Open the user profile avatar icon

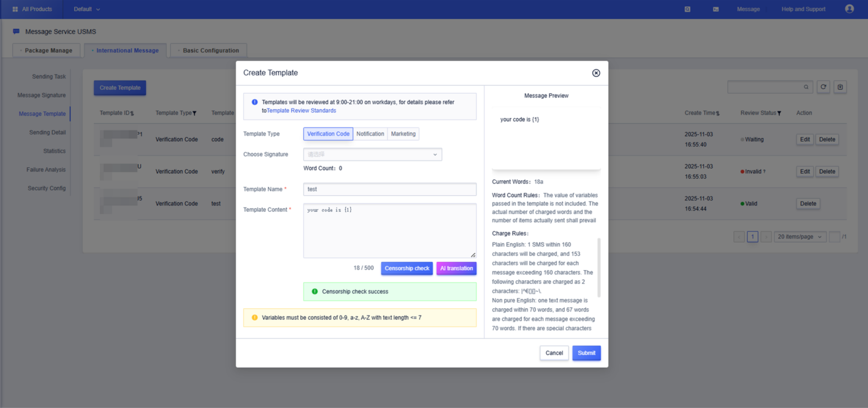pyautogui.click(x=849, y=9)
